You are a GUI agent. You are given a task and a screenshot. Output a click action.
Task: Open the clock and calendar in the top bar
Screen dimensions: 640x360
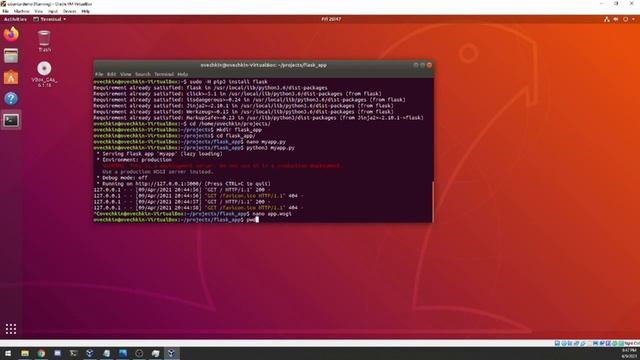point(331,19)
